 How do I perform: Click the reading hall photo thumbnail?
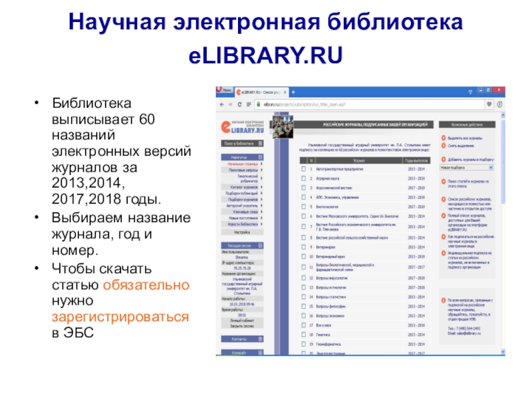[283, 126]
